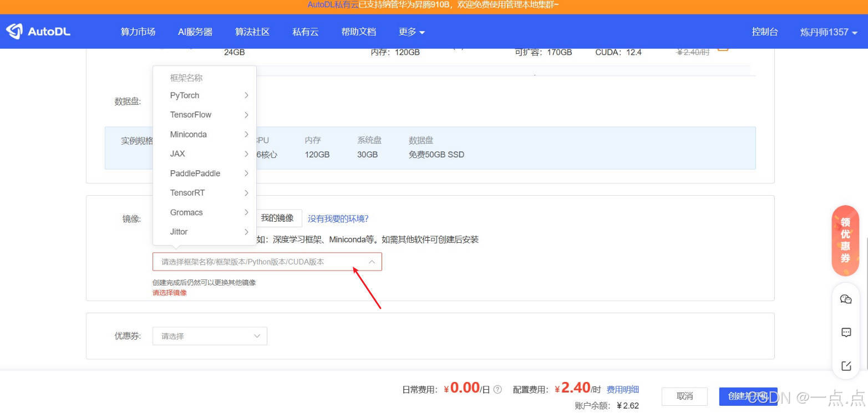Click the 内存 120GB spec value
Screen dimensions: 868x413
tap(317, 155)
